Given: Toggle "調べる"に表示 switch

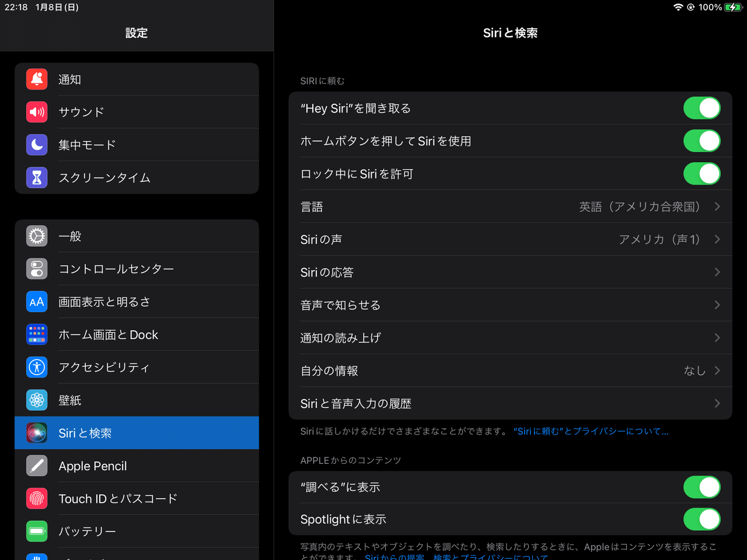Looking at the screenshot, I should click(702, 487).
